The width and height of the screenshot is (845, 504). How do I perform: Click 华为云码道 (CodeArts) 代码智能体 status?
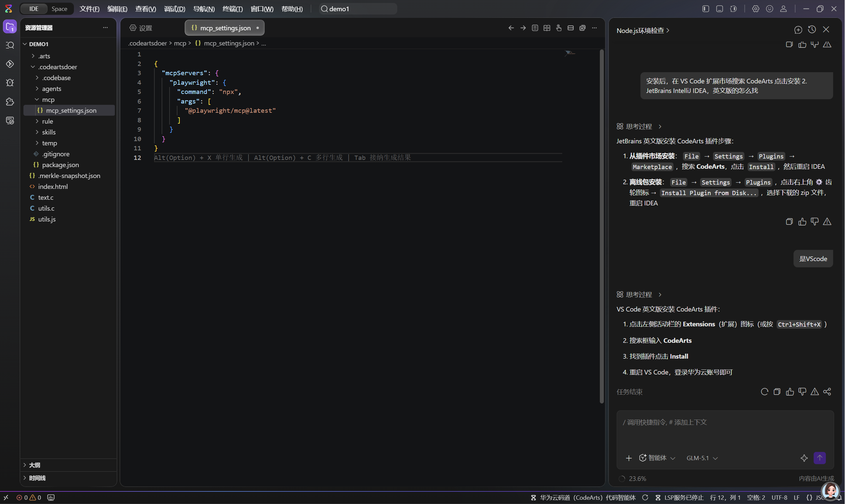click(584, 497)
